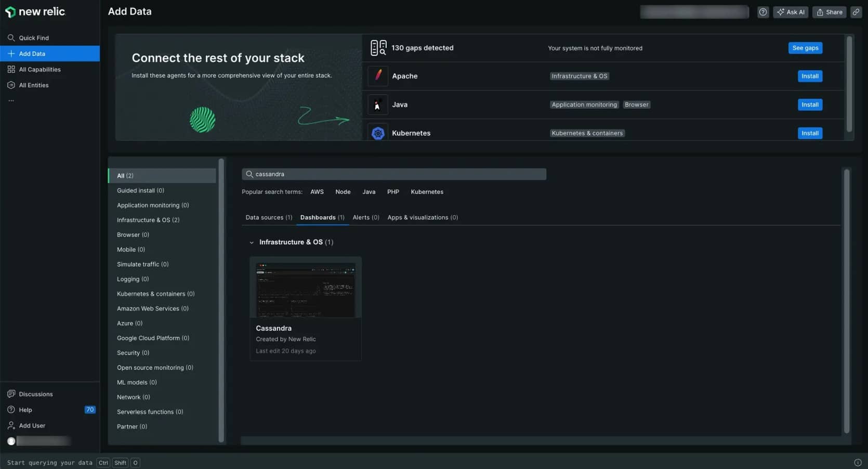Open the Discussions chat icon
The height and width of the screenshot is (469, 868).
11,394
